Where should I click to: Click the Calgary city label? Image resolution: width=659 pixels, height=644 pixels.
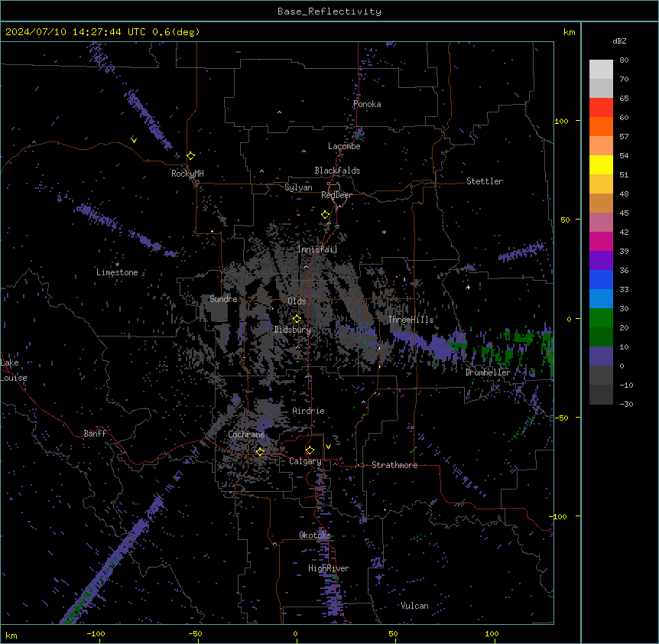[305, 461]
